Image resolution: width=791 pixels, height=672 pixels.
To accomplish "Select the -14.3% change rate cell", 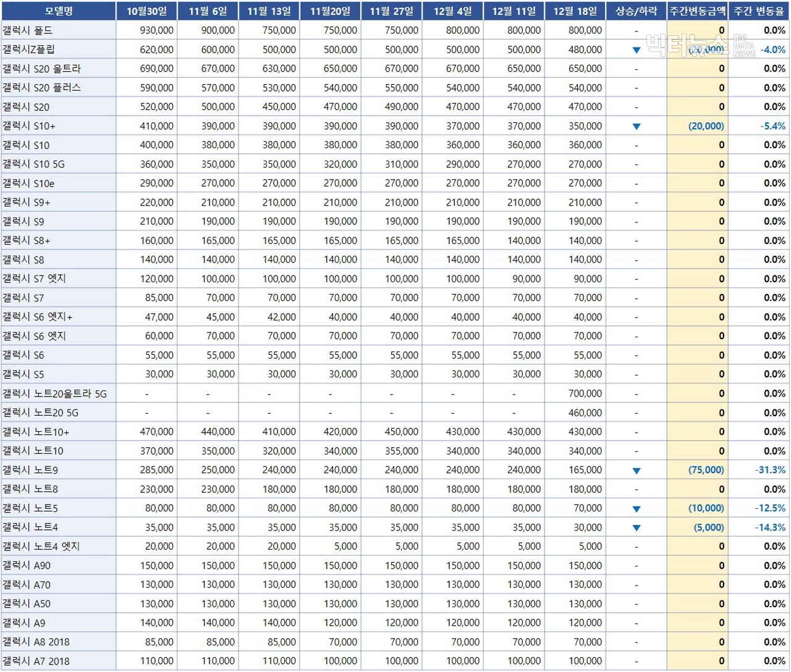I will coord(759,527).
